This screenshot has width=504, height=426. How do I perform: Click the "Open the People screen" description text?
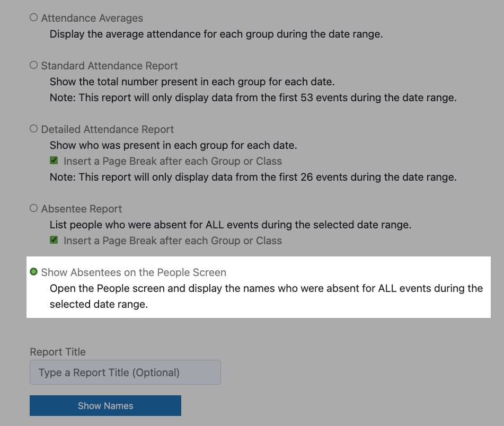click(266, 296)
